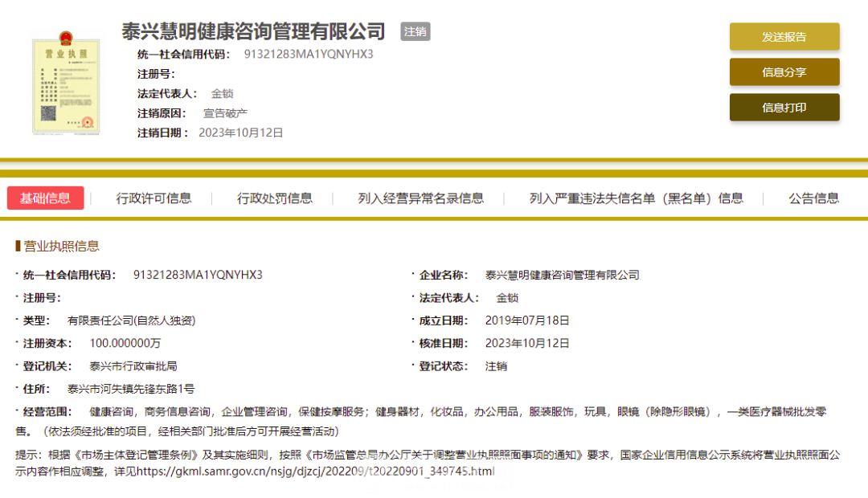This screenshot has width=868, height=498.
Task: Click 成立日期 value 2019年07月18日
Action: (x=527, y=320)
